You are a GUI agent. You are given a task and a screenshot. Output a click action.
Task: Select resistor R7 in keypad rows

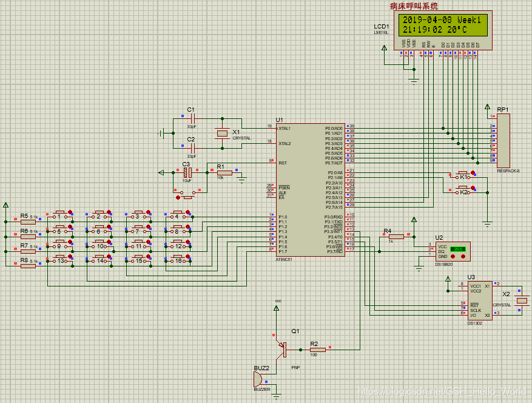[28, 252]
